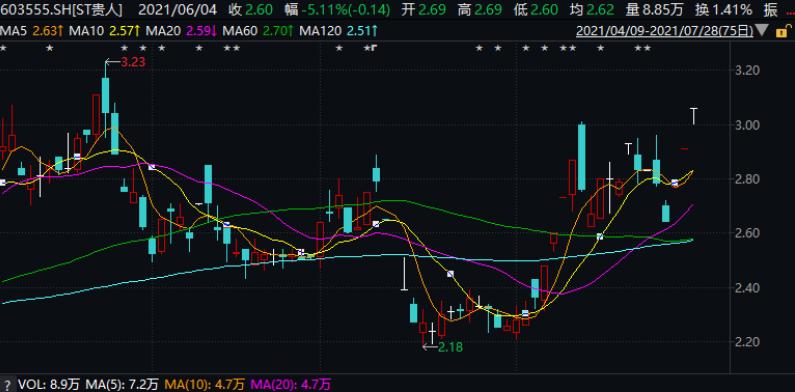795x392 pixels.
Task: Click the flag marker after top stars
Action: 374,48
